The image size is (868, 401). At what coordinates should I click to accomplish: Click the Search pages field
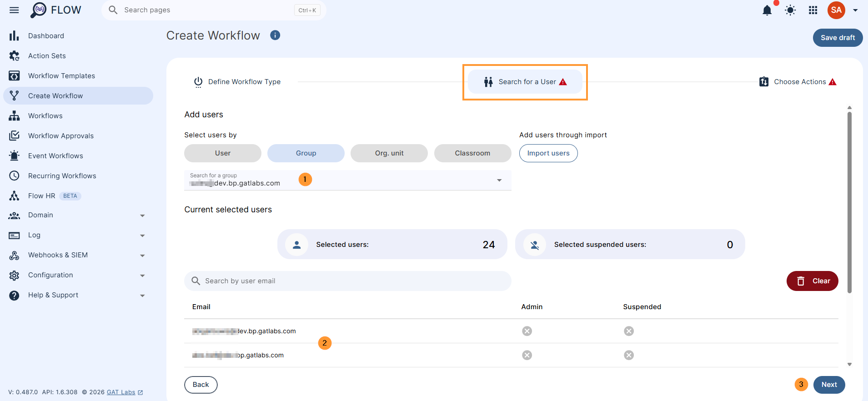(214, 10)
